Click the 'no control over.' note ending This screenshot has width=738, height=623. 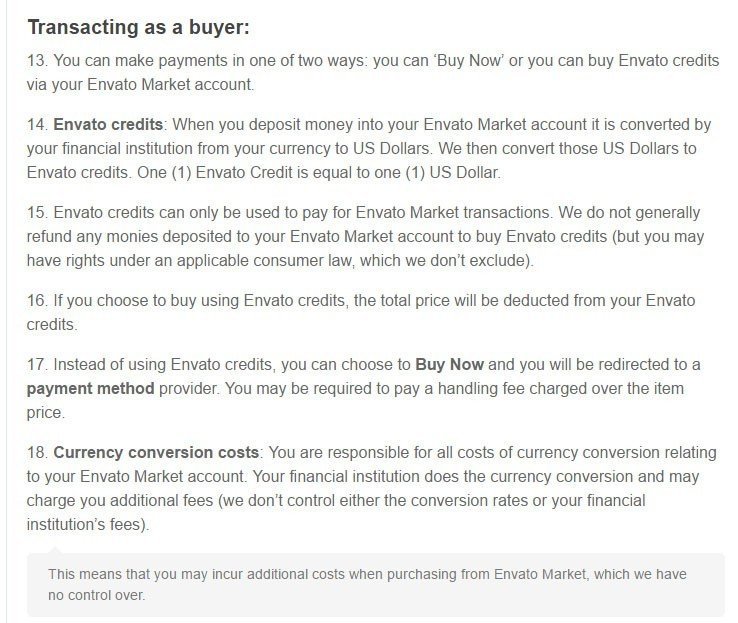click(96, 595)
